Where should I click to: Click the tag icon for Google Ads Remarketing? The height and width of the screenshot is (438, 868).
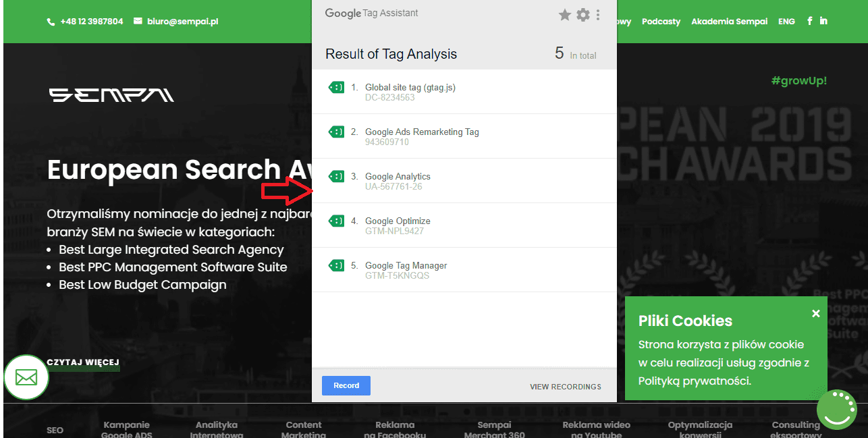pyautogui.click(x=336, y=132)
